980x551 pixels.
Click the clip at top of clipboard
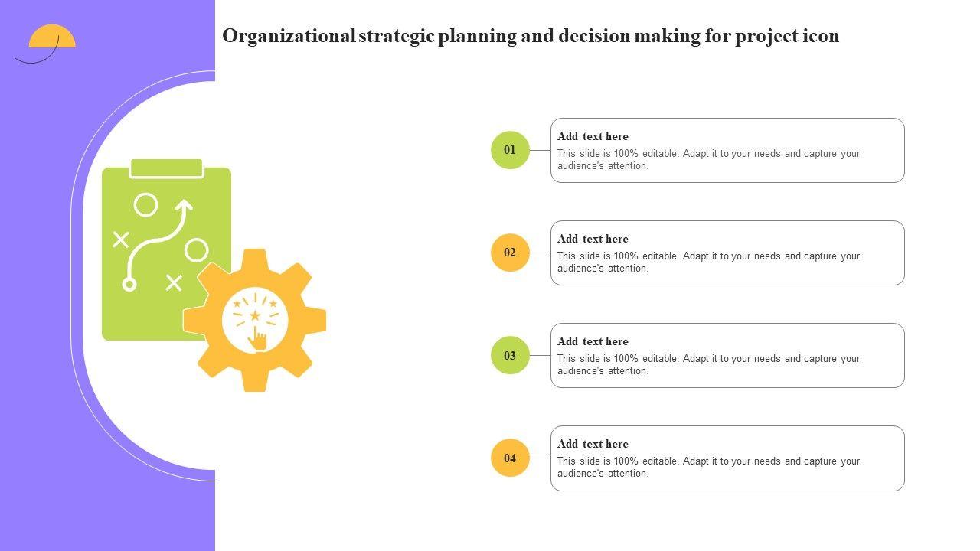tap(166, 168)
